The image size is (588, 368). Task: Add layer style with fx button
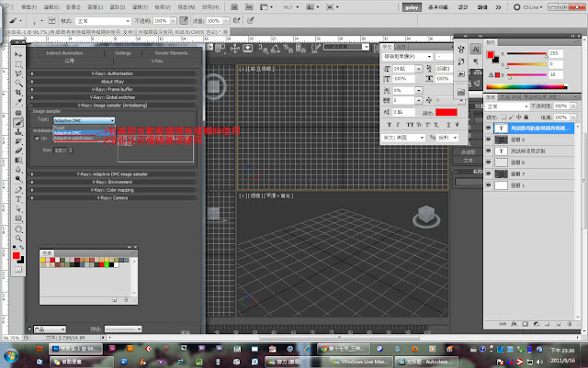(x=514, y=324)
